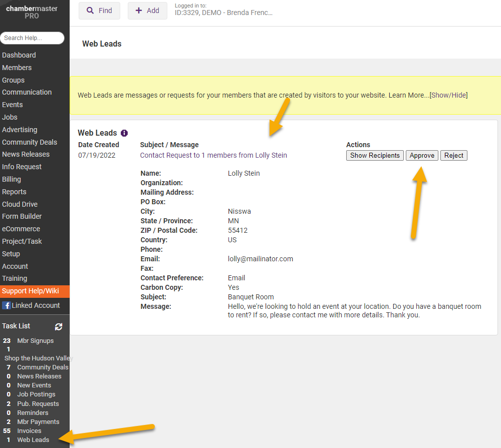
Task: Click the Find search icon
Action: tap(91, 11)
